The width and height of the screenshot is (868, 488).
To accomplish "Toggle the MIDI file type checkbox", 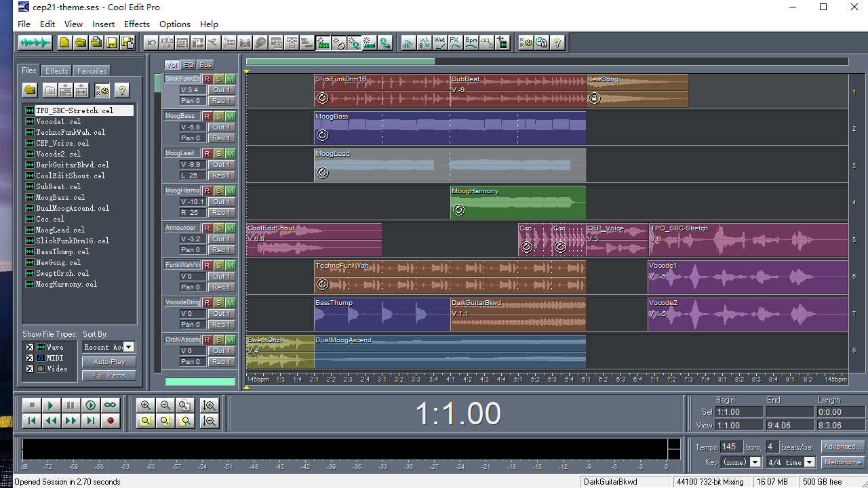I will (30, 358).
